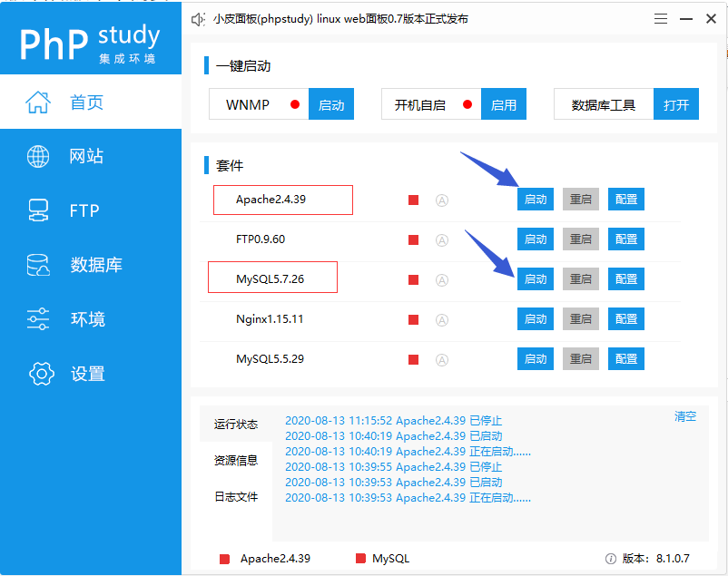Start WNMP with the 启动 button
The height and width of the screenshot is (576, 728).
point(331,104)
